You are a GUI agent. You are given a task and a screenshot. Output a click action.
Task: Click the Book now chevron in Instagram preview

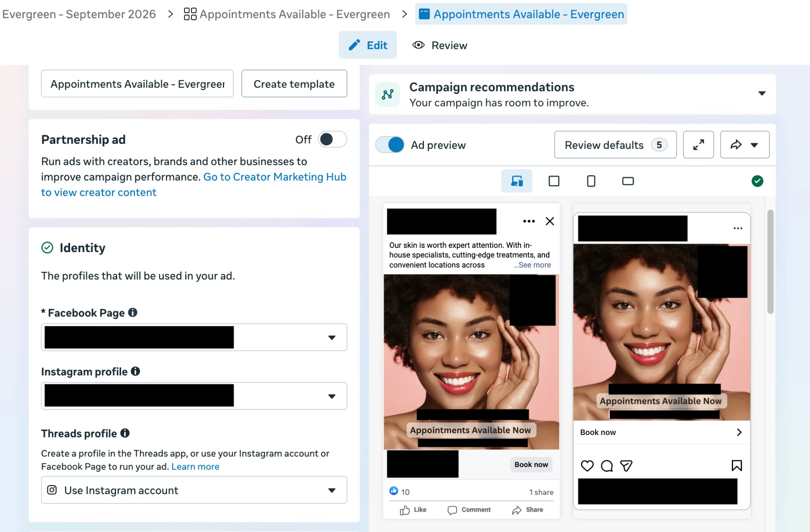(739, 432)
